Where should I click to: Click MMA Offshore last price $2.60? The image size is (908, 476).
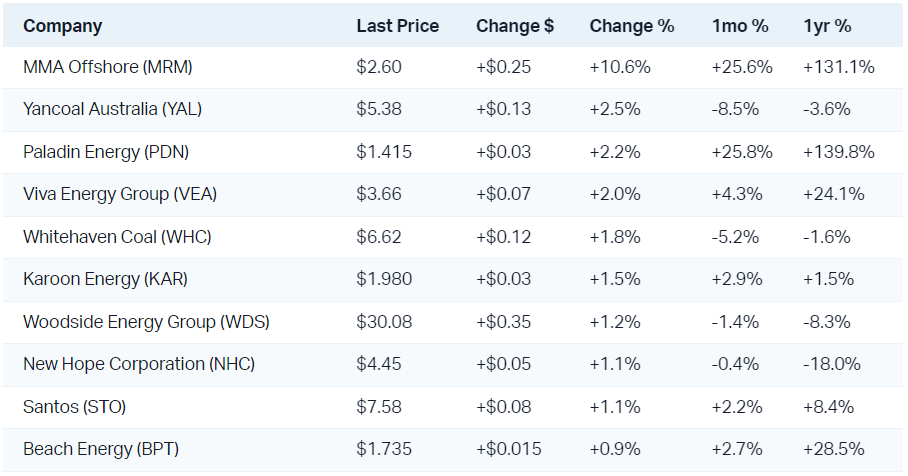pos(379,68)
